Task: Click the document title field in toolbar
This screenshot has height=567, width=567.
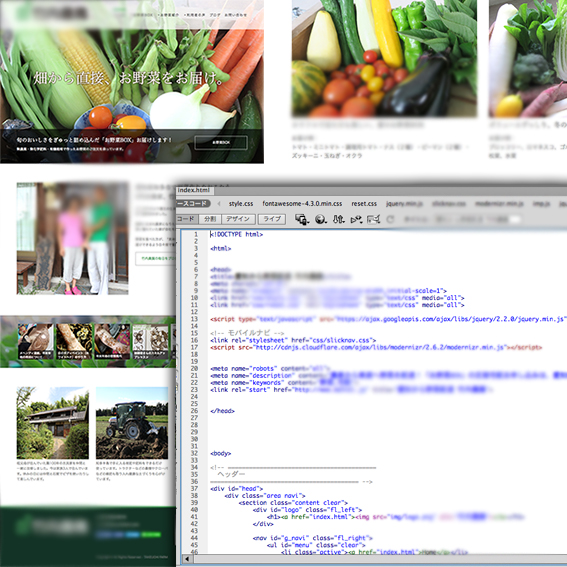Action: 477,219
